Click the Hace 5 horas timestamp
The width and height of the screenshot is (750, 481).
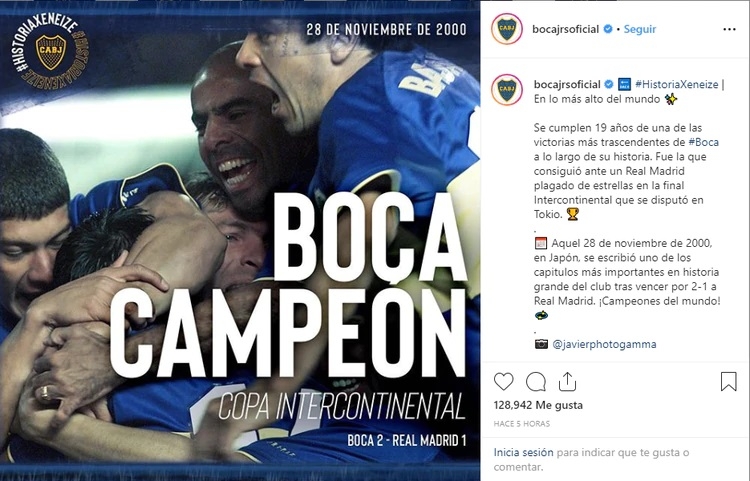coord(522,424)
